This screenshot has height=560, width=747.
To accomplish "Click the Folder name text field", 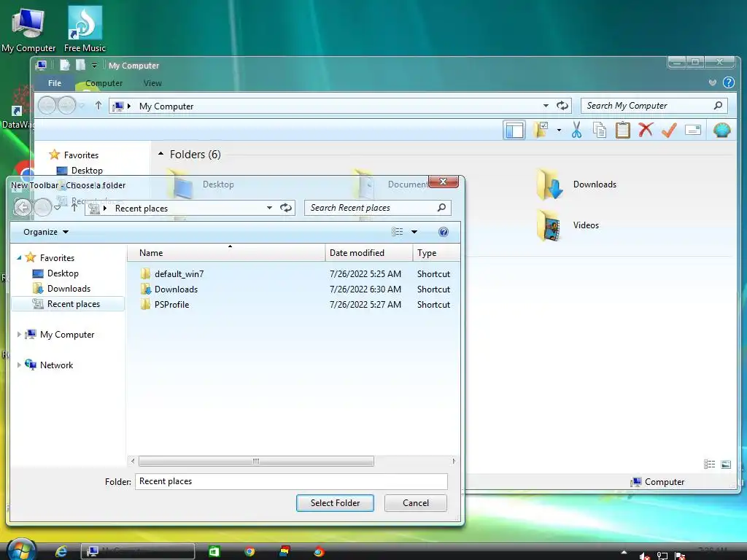I will pos(291,481).
